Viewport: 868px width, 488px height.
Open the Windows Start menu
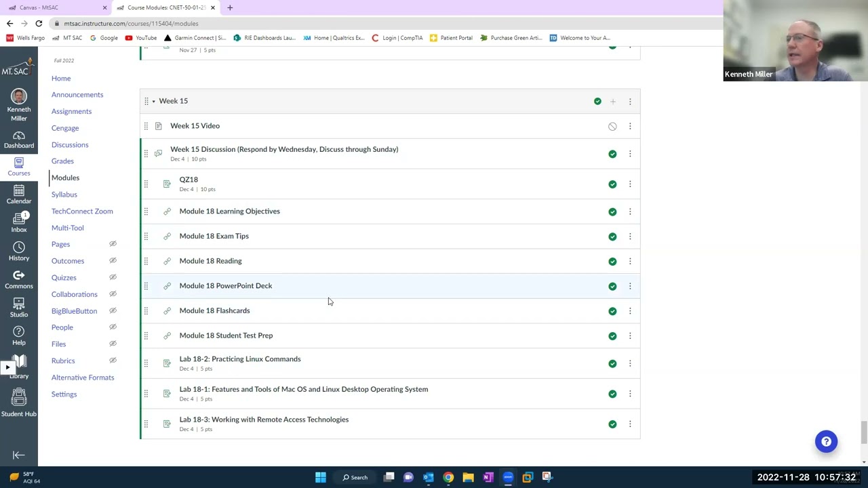pyautogui.click(x=321, y=477)
